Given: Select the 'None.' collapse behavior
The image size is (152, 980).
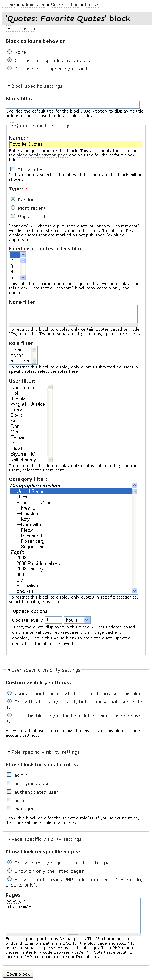Looking at the screenshot, I should click(x=9, y=51).
